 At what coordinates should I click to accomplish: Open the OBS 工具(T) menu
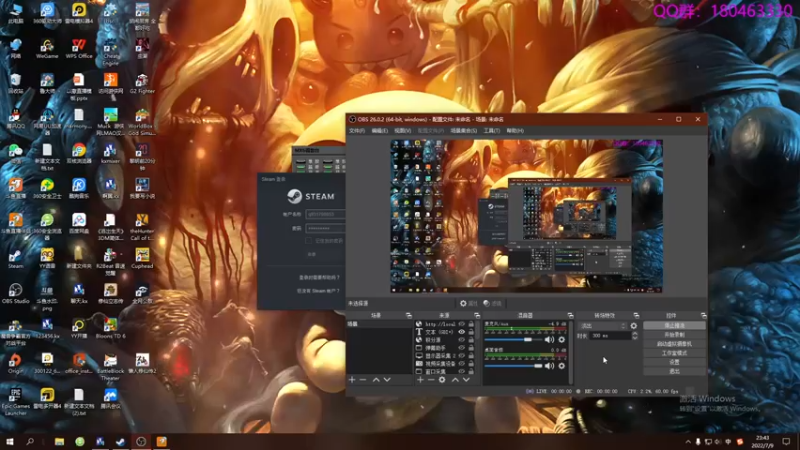[491, 131]
